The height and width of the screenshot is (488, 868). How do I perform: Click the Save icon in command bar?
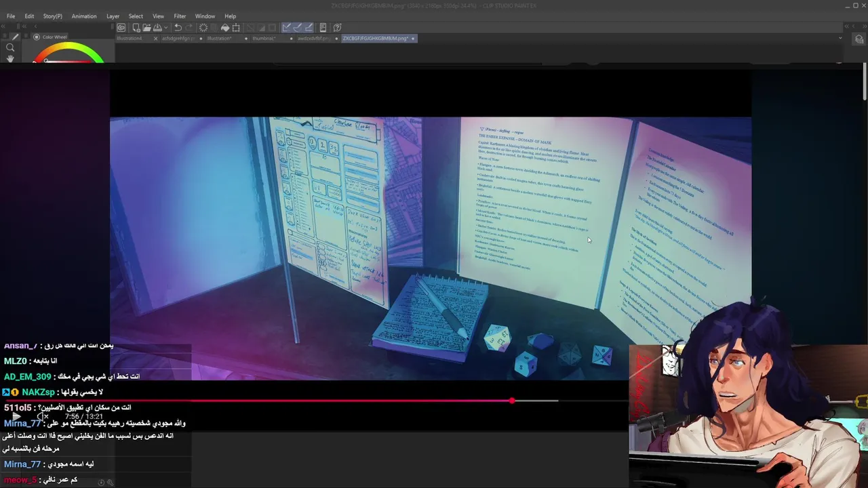click(x=157, y=28)
